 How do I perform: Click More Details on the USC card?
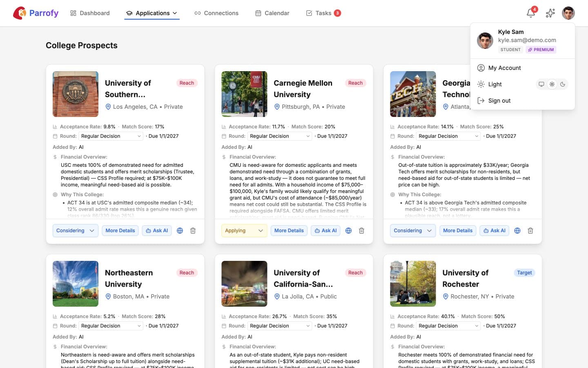pyautogui.click(x=120, y=231)
